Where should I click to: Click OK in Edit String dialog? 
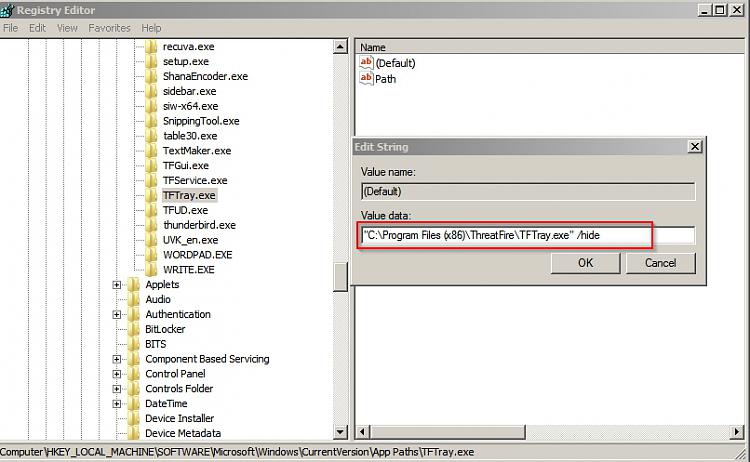585,263
